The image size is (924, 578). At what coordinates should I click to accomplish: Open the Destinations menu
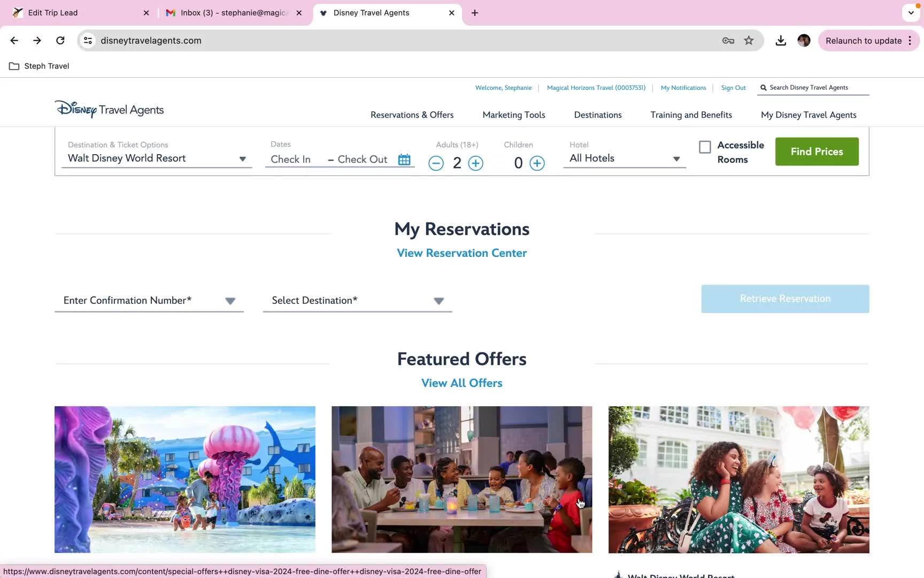[598, 115]
